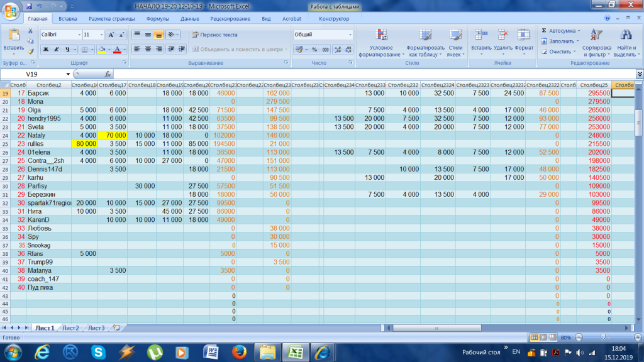The height and width of the screenshot is (362, 644).
Task: Switch to sheet tab Лист2
Action: 70,328
